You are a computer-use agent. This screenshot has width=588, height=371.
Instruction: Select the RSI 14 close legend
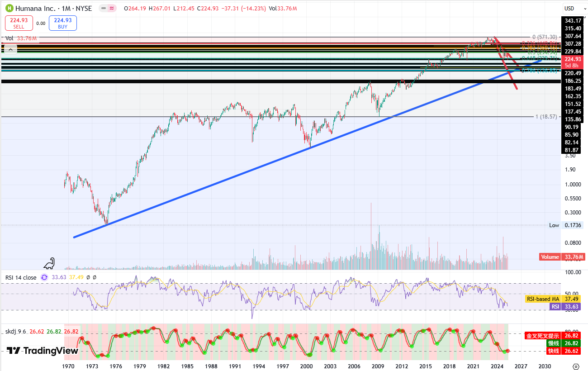coord(21,277)
